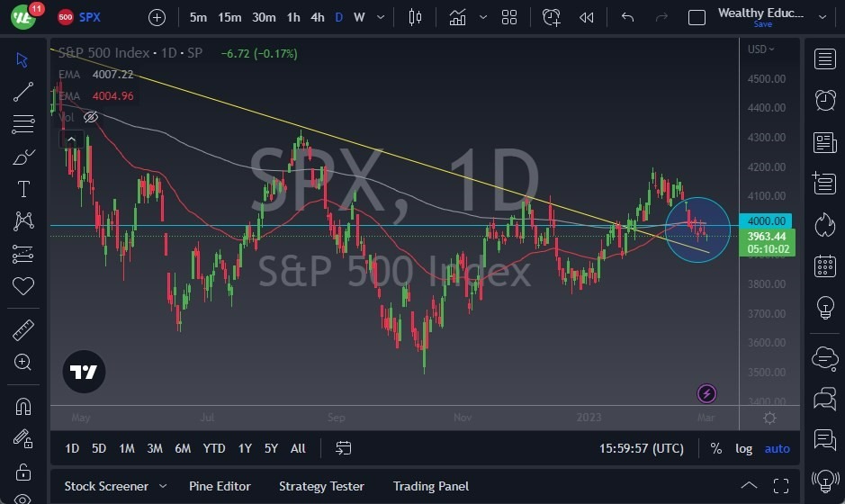The image size is (845, 504).
Task: Open the layout grid selector
Action: [509, 17]
